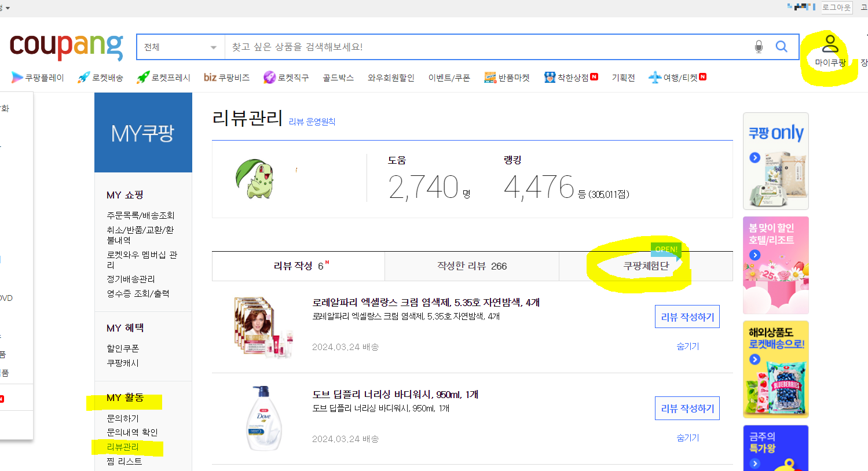Click arrow icon on 금주의 특가왕 banner

[755, 463]
